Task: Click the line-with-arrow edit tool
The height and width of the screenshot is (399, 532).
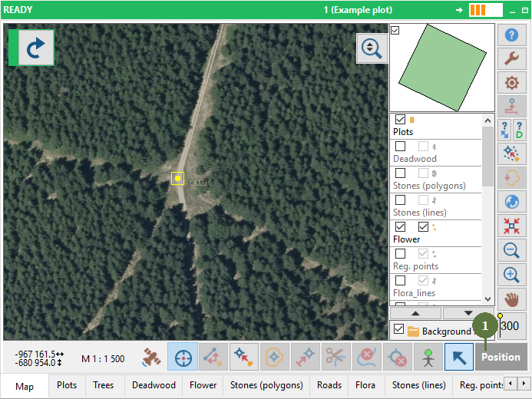Action: pos(213,357)
